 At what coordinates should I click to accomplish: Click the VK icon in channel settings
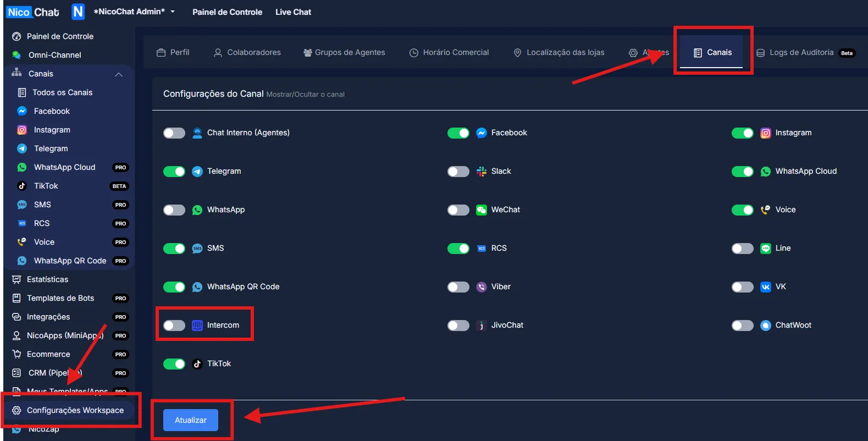[766, 287]
